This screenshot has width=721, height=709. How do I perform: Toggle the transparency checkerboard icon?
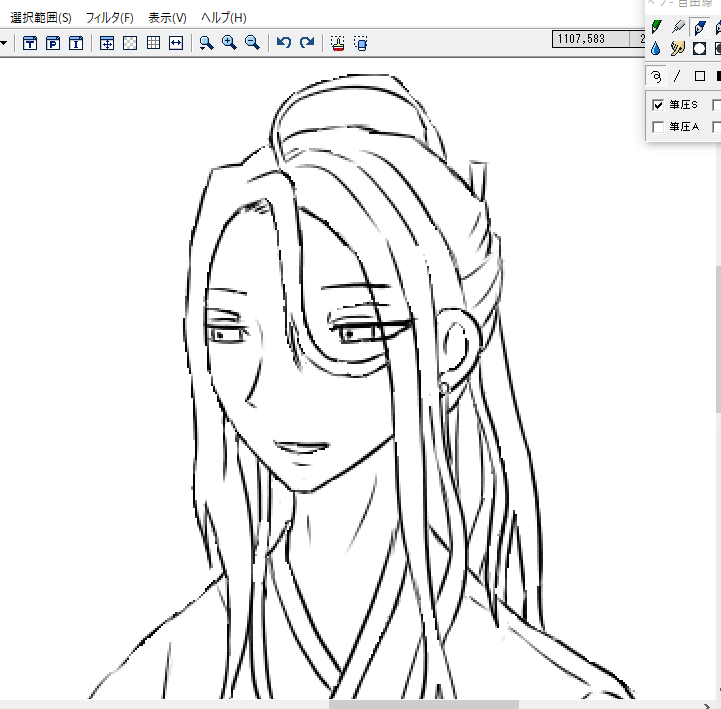click(x=130, y=43)
